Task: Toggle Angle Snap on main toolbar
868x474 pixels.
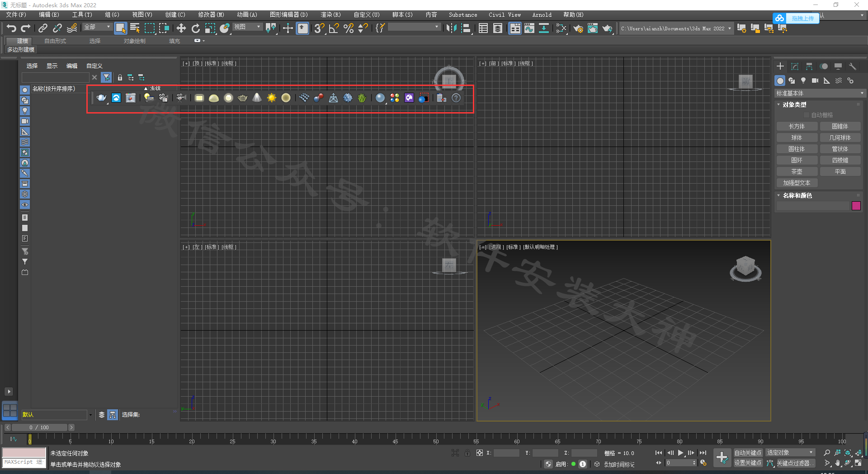Action: tap(334, 28)
